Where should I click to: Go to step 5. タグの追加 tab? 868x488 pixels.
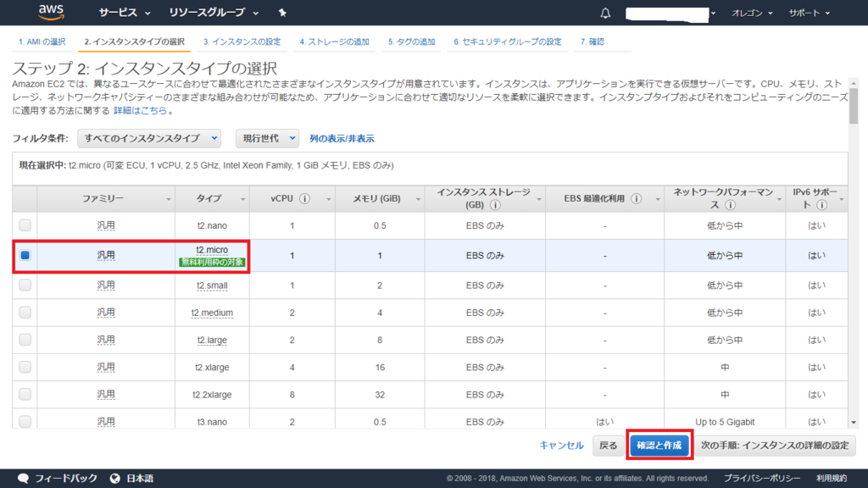point(411,42)
